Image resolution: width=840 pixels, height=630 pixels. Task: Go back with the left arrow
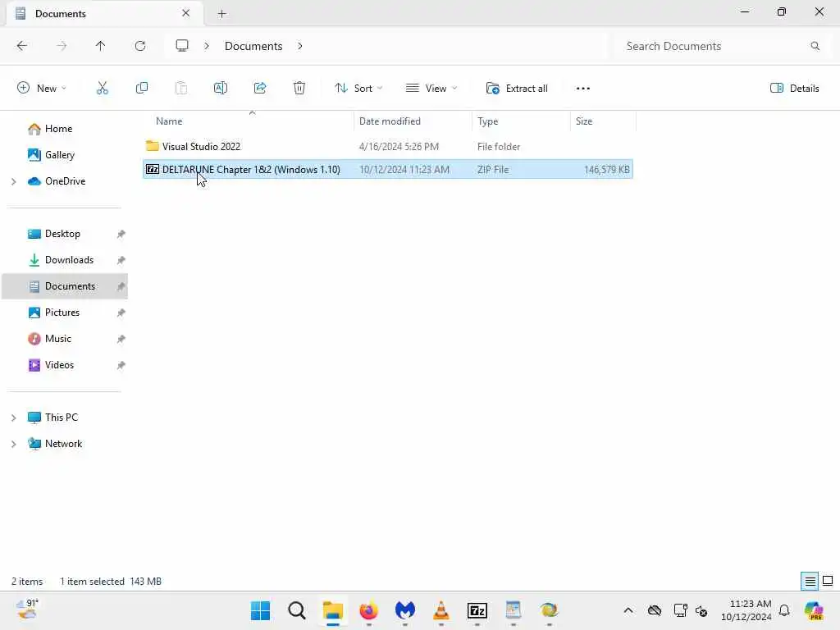point(22,46)
